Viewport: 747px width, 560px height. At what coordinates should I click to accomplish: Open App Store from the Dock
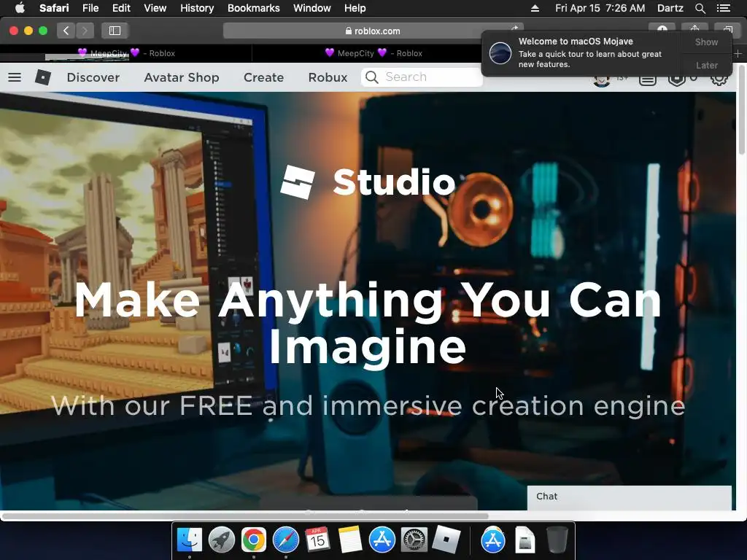(x=382, y=540)
